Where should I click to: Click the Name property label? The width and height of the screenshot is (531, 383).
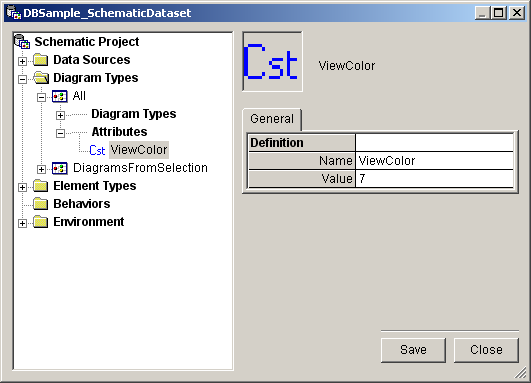336,161
